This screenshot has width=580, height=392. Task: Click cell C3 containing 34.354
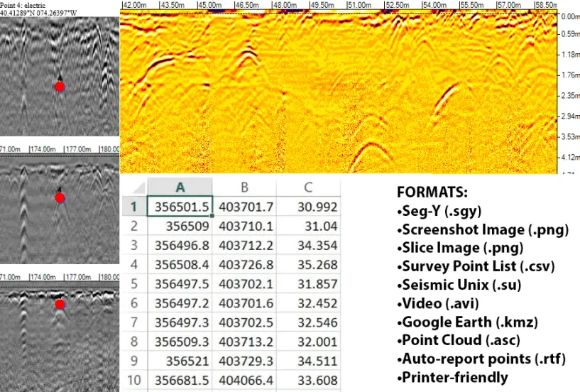(x=308, y=246)
